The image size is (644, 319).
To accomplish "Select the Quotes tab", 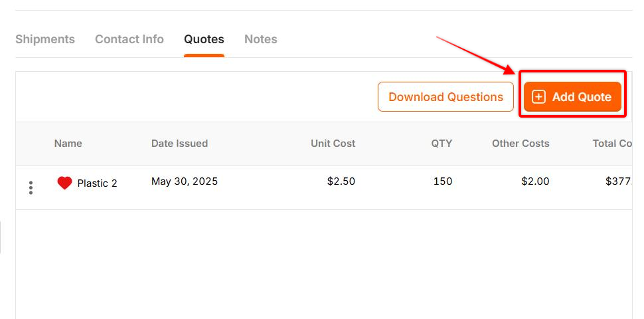I will pyautogui.click(x=204, y=39).
